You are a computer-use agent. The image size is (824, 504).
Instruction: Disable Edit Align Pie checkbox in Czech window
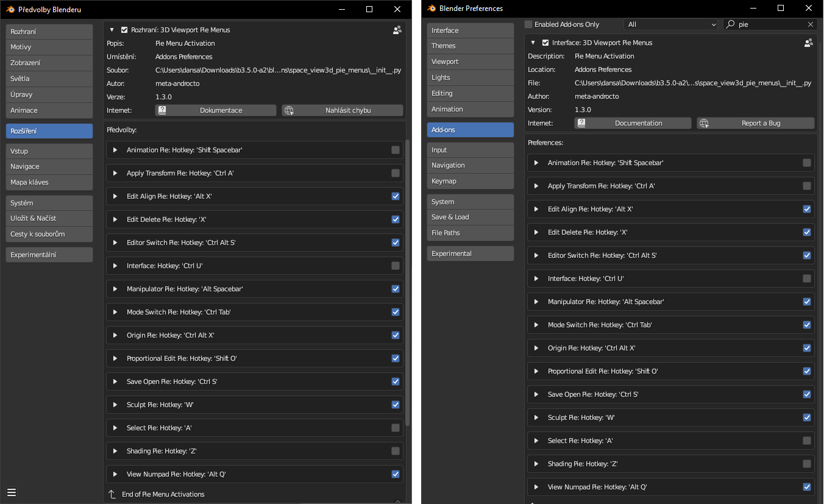click(x=396, y=196)
